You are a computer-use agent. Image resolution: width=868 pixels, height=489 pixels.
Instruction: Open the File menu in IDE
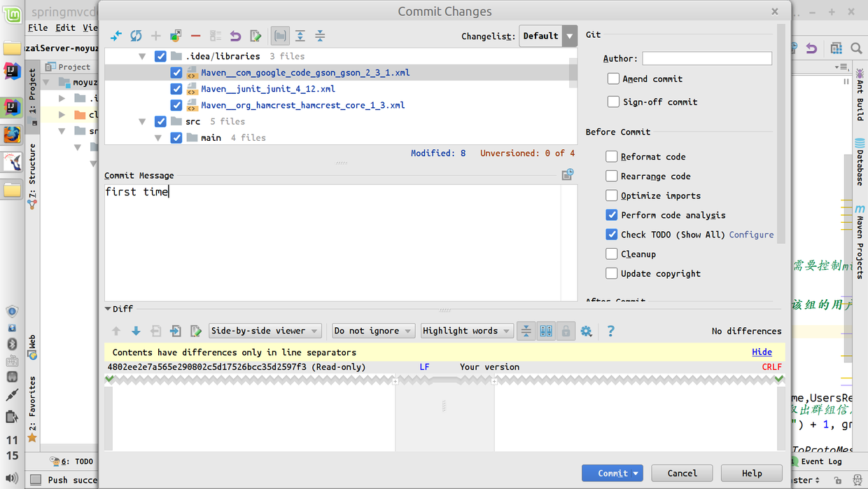[38, 27]
